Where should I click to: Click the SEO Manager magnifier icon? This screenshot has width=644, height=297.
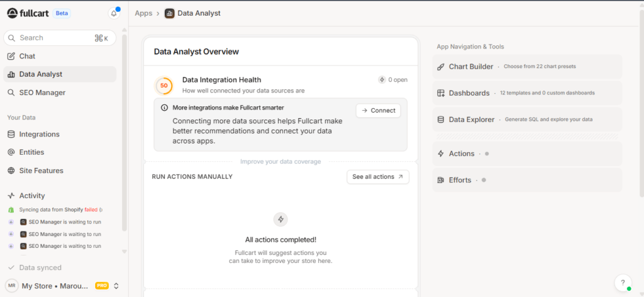click(x=11, y=93)
